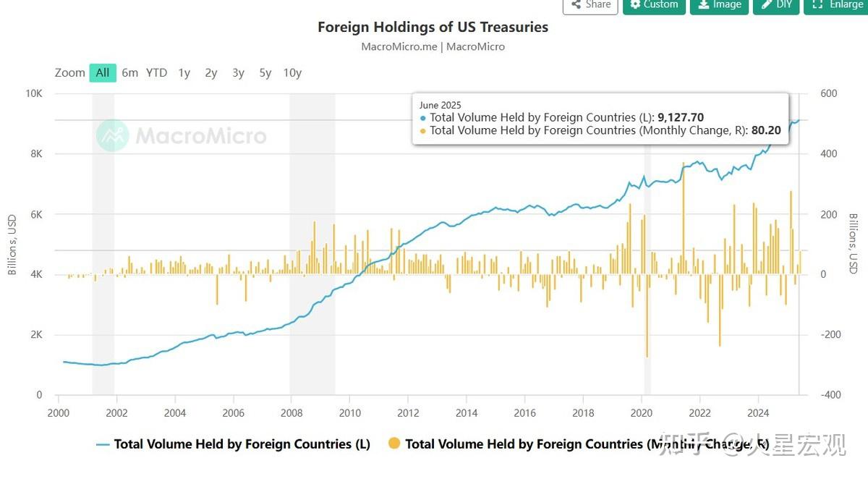This screenshot has width=868, height=479.
Task: Zoom chart to 5y
Action: tap(265, 72)
